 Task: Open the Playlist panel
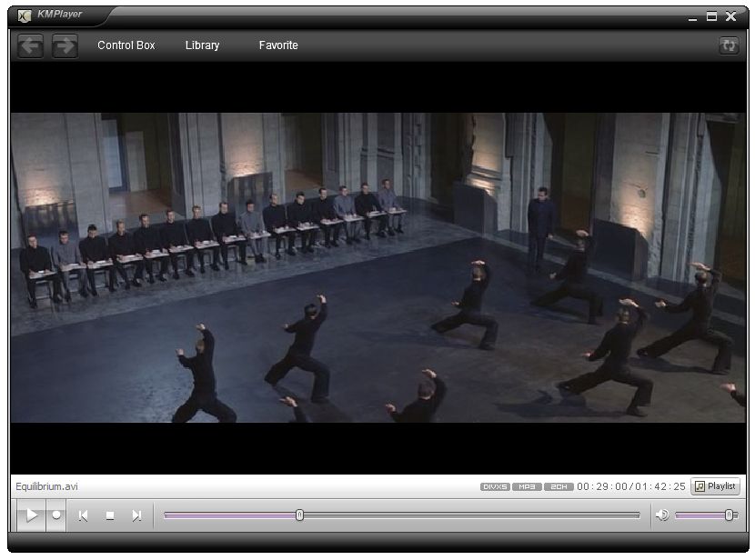click(x=716, y=486)
